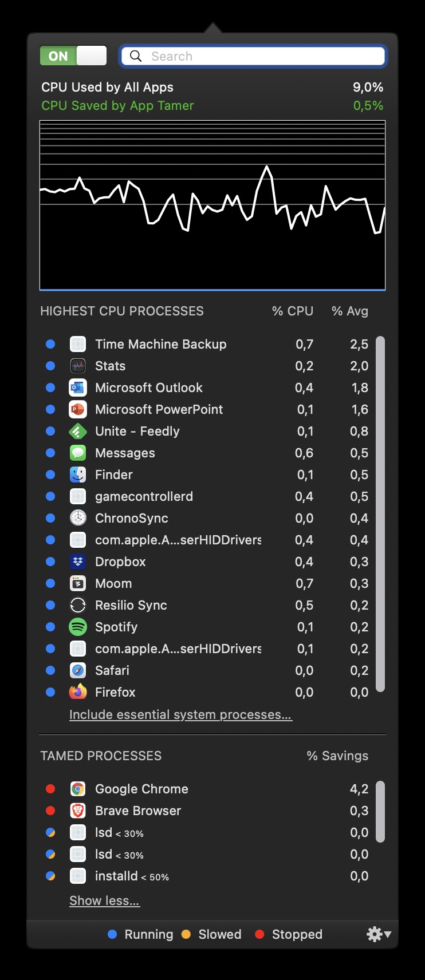
Task: Select the Moom process name
Action: (113, 583)
